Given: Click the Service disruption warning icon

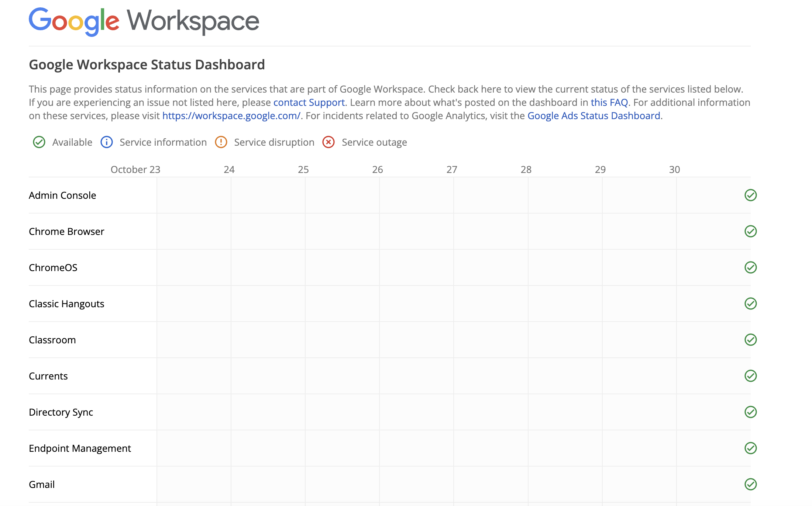Looking at the screenshot, I should tap(221, 142).
